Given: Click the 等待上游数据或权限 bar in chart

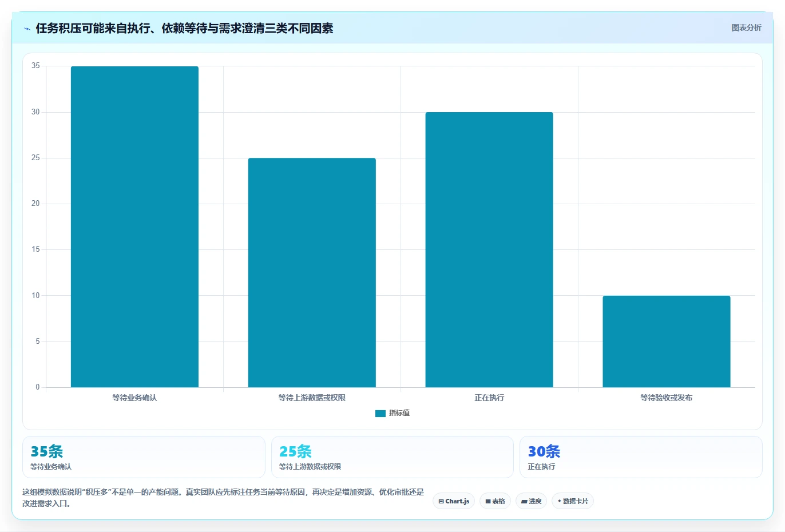Looking at the screenshot, I should [312, 272].
